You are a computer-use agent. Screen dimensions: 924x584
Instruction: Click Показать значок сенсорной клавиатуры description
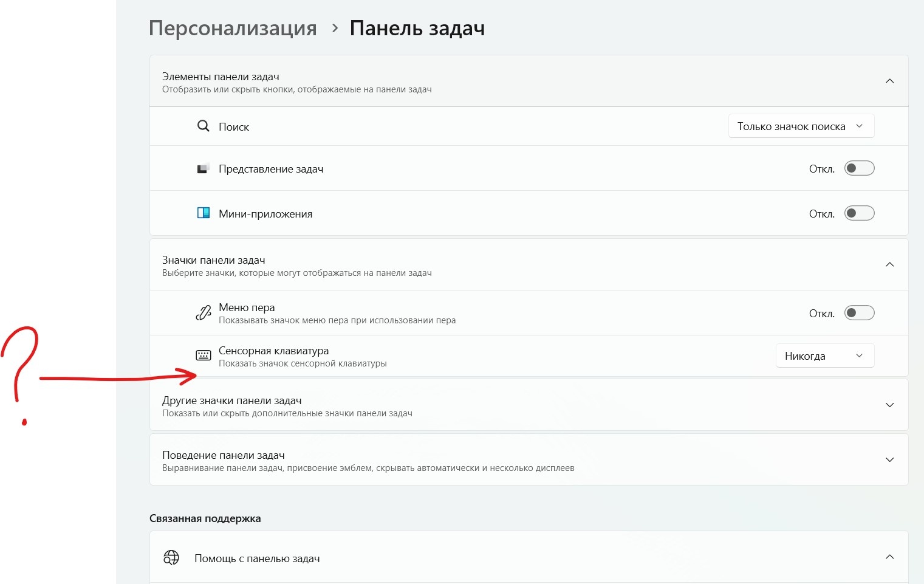tap(303, 363)
